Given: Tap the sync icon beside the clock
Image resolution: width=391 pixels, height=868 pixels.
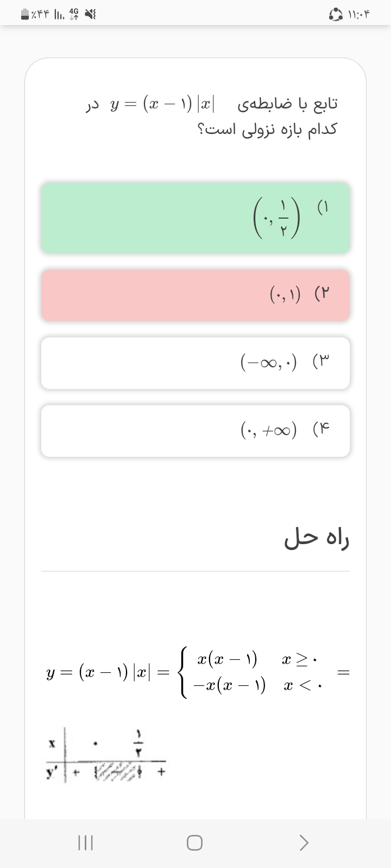Looking at the screenshot, I should pyautogui.click(x=335, y=15).
